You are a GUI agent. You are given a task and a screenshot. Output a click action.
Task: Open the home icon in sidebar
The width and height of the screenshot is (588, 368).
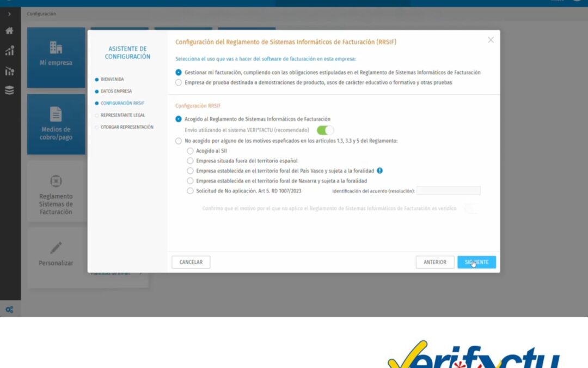(x=9, y=31)
